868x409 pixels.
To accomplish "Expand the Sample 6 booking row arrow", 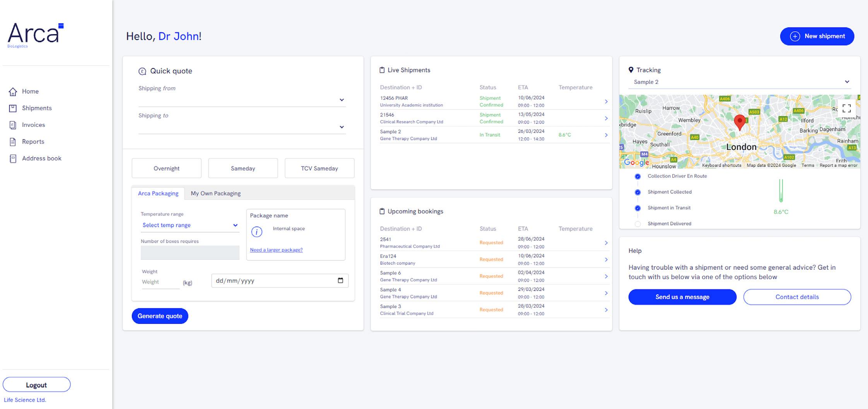I will coord(606,276).
